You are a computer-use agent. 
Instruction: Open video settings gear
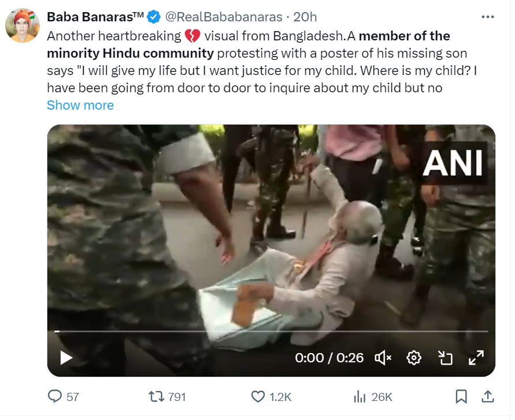[x=414, y=358]
